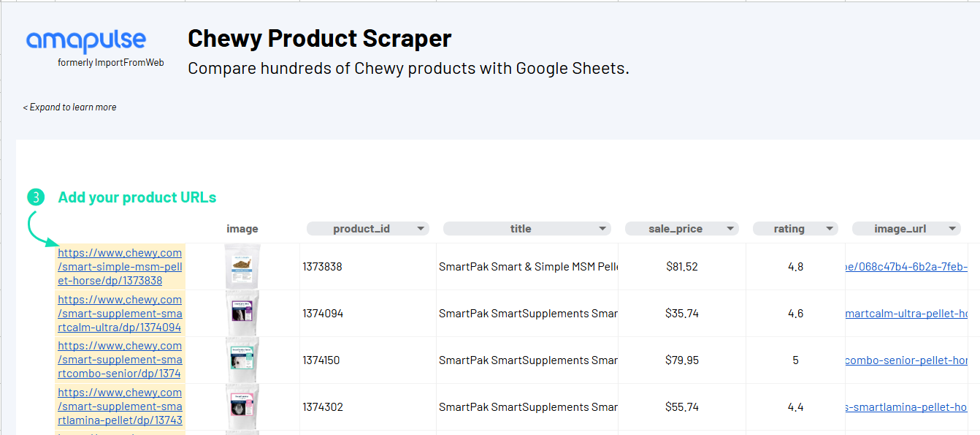Open the sale_price column filter dropdown
The width and height of the screenshot is (980, 435).
tap(730, 229)
